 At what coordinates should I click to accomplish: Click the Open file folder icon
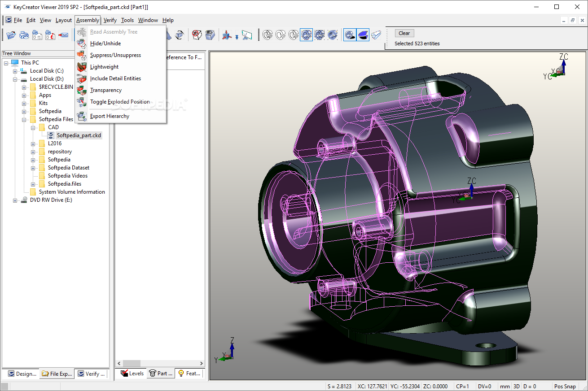click(x=11, y=35)
